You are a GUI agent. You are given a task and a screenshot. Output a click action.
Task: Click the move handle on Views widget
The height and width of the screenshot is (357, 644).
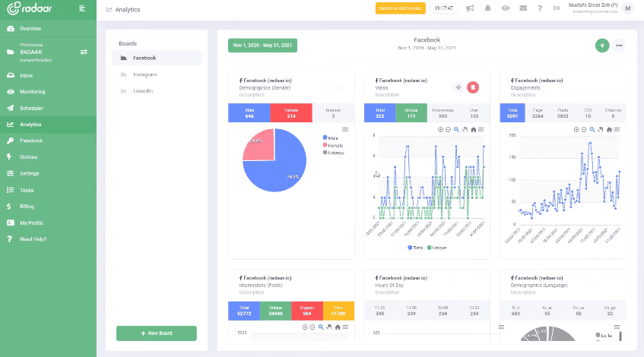(458, 87)
